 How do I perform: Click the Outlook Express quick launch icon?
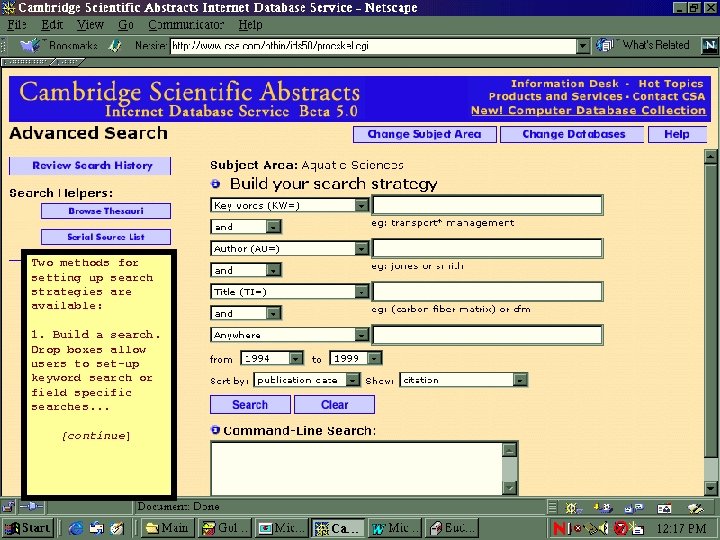coord(96,529)
